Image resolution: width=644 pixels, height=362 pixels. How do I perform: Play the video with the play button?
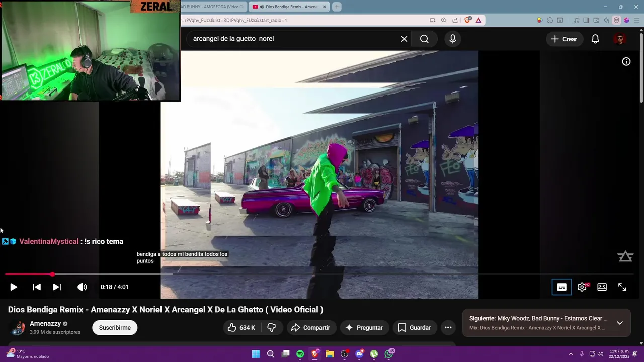[14, 287]
